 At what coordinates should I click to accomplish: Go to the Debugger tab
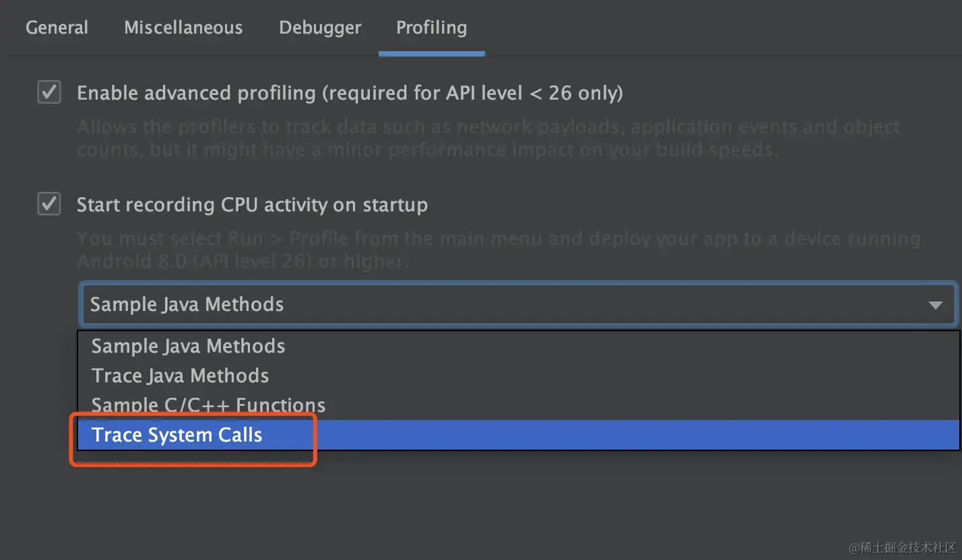point(320,28)
